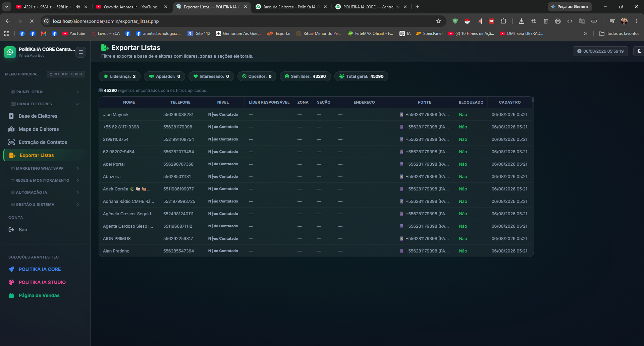The image size is (644, 346).
Task: Filter by the Interessado: 0 badge
Action: point(211,76)
